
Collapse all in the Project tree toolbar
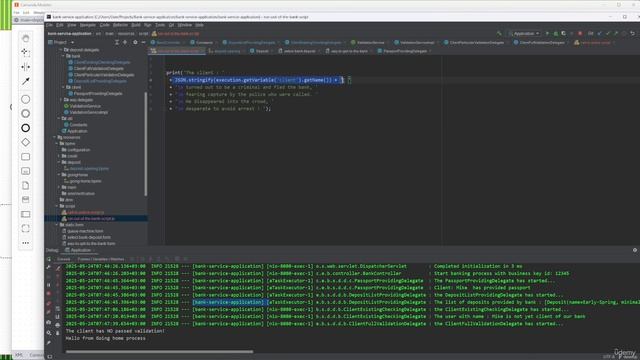117,42
